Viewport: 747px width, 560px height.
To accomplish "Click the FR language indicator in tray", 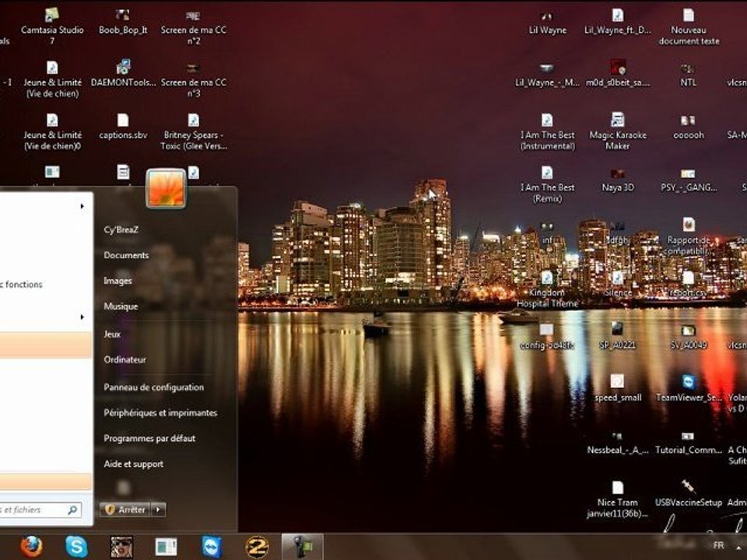I will click(x=718, y=545).
